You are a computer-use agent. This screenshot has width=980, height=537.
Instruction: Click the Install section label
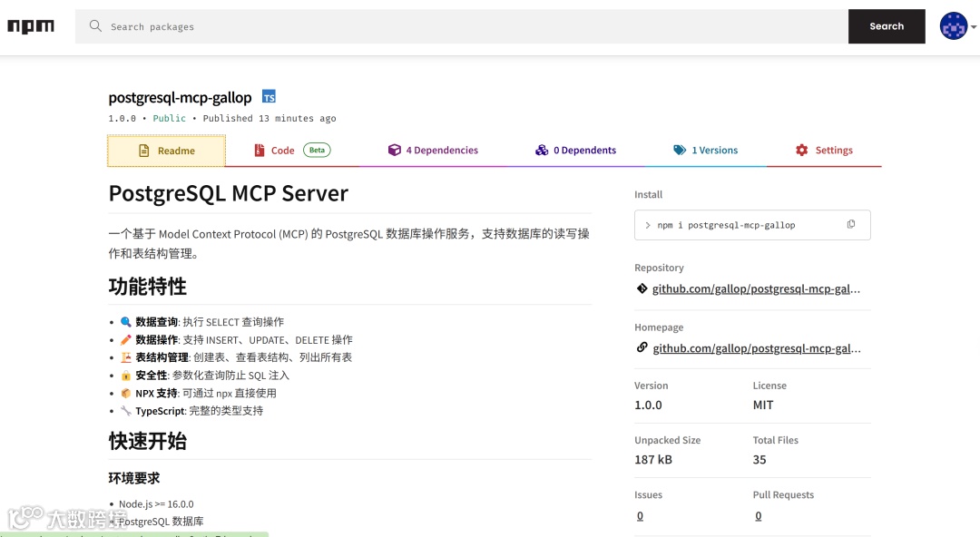(648, 194)
